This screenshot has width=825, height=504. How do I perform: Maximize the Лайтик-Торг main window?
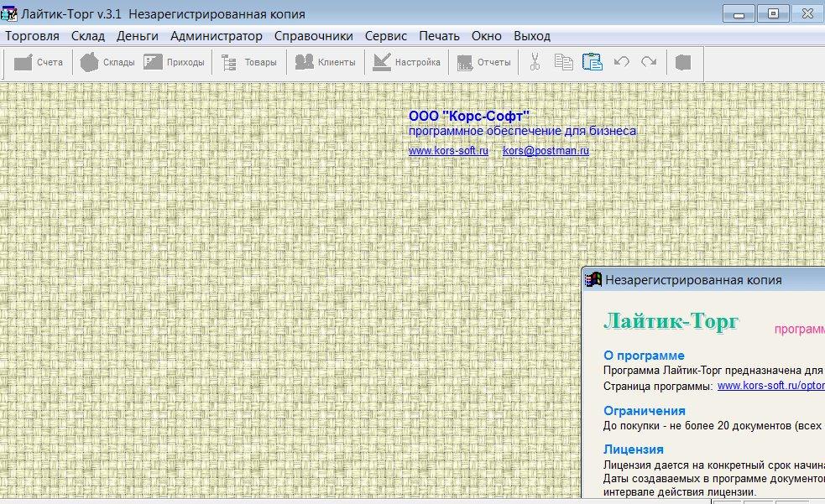[x=773, y=13]
